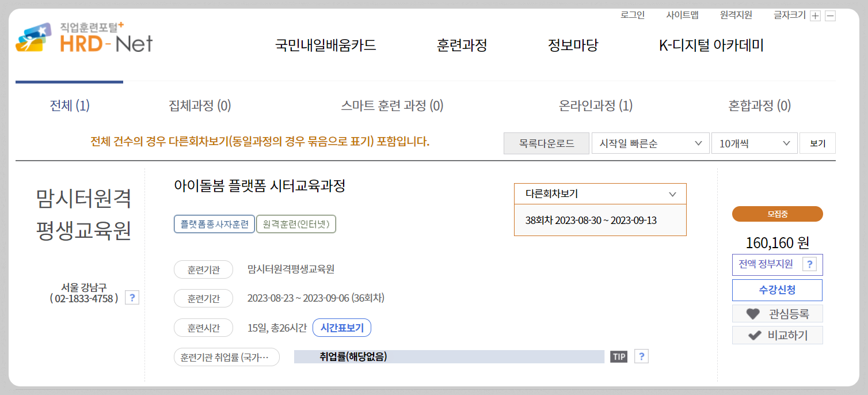Click the 훈련기간 label
Screen dimensions: 868x395
203,299
